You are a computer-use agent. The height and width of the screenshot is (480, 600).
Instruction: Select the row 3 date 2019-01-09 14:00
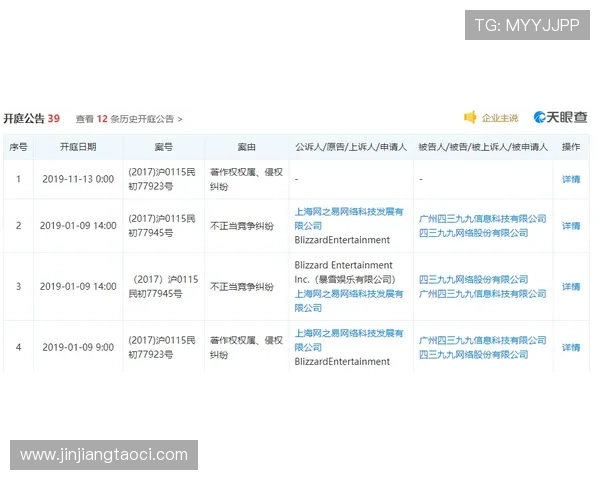pos(78,287)
